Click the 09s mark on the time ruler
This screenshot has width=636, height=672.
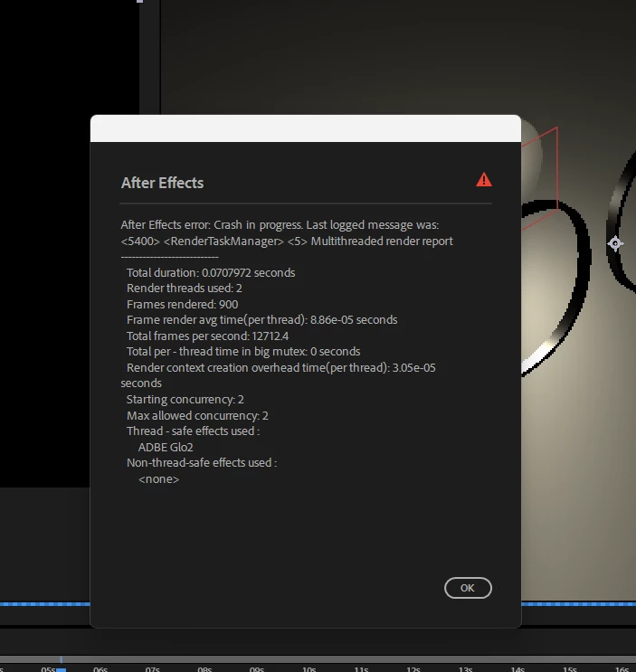[257, 669]
